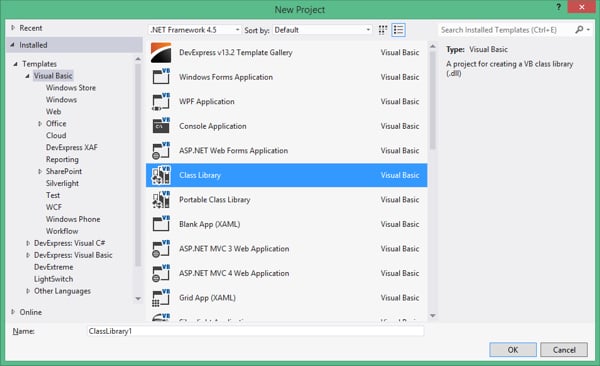
Task: Click the ASP.NET MVC 3 Web Application icon
Action: point(161,248)
